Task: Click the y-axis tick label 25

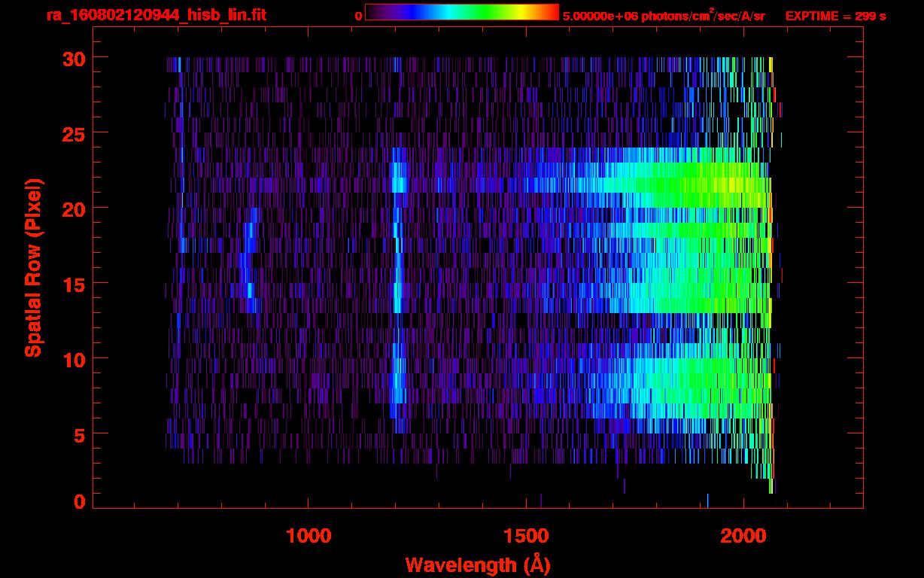Action: tap(74, 133)
